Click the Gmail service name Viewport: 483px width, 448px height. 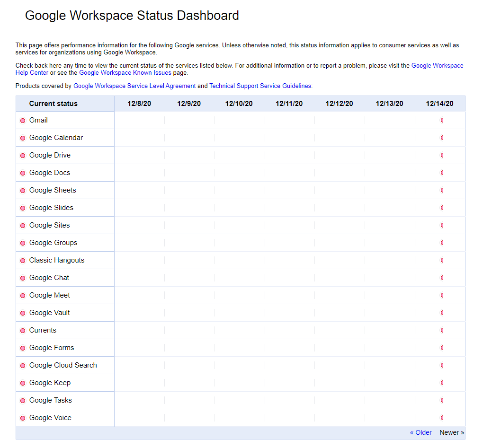pos(38,120)
